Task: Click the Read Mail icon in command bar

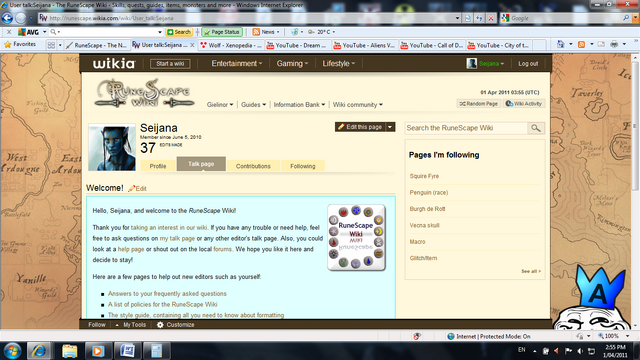Action: [601, 44]
